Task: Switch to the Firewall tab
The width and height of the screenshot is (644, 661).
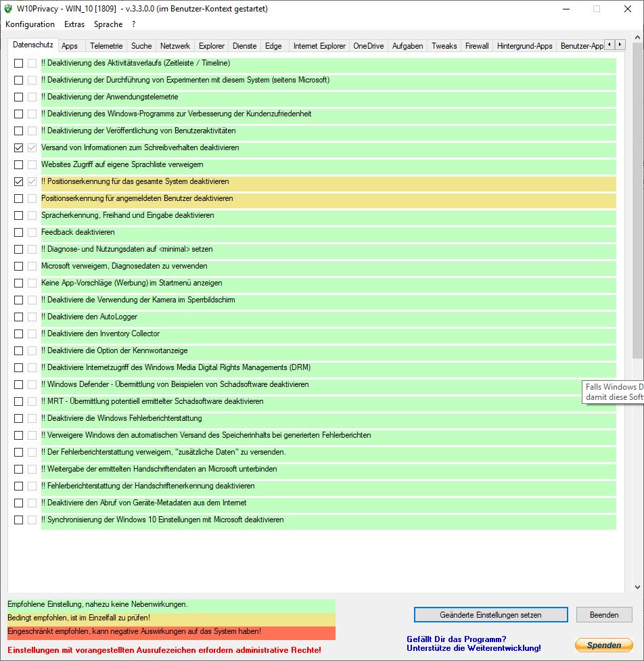Action: click(x=477, y=46)
